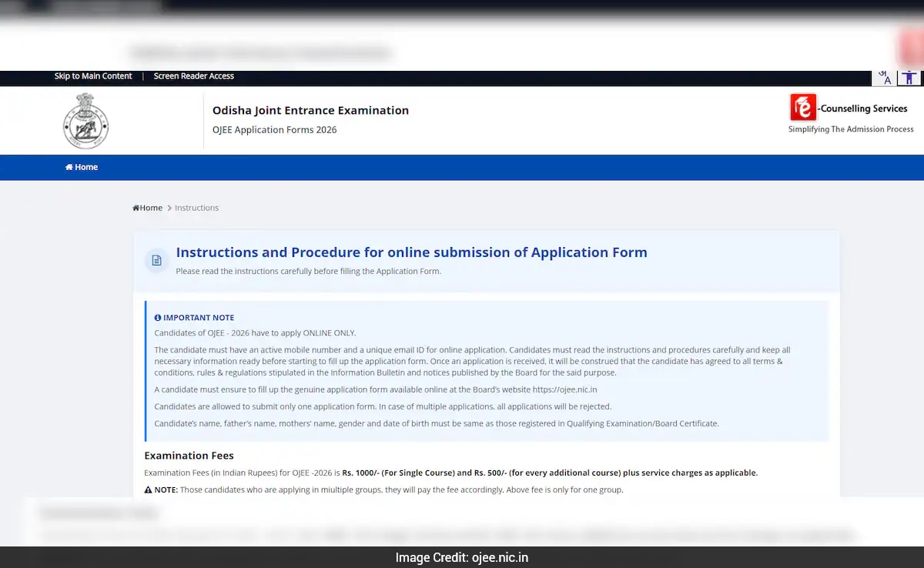Click the warning triangle icon beside NOTE
Image resolution: width=924 pixels, height=568 pixels.
pos(149,489)
